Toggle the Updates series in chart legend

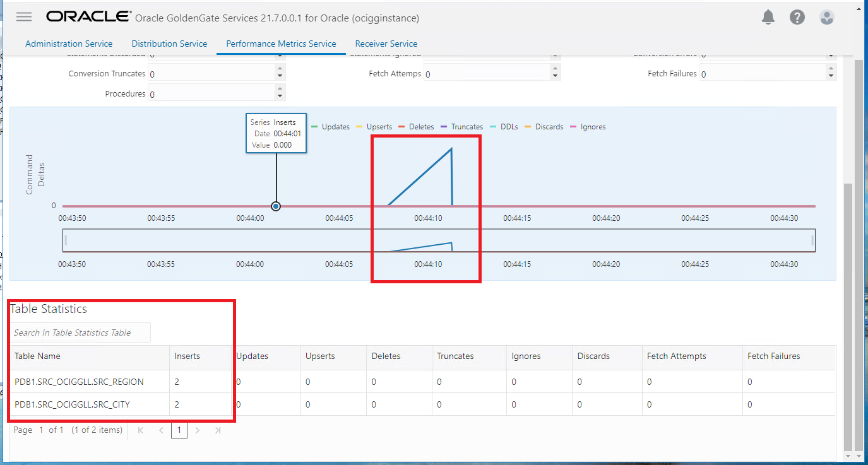330,127
